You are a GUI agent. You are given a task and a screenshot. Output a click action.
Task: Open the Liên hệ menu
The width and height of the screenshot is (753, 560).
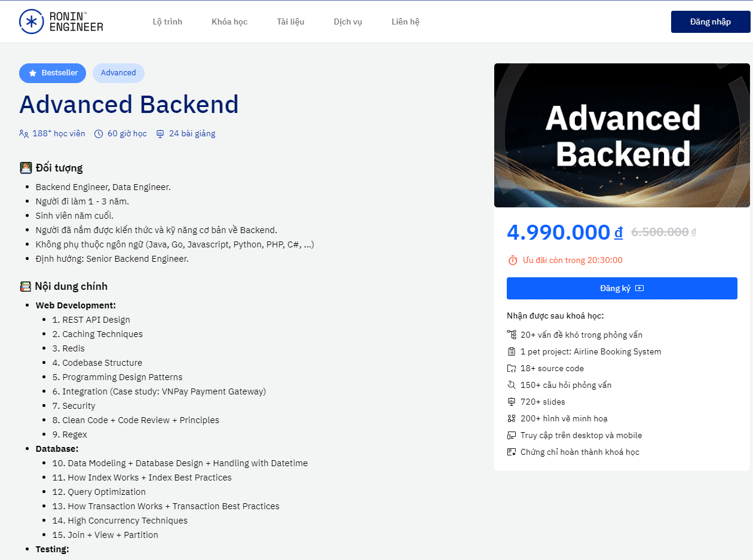[405, 22]
